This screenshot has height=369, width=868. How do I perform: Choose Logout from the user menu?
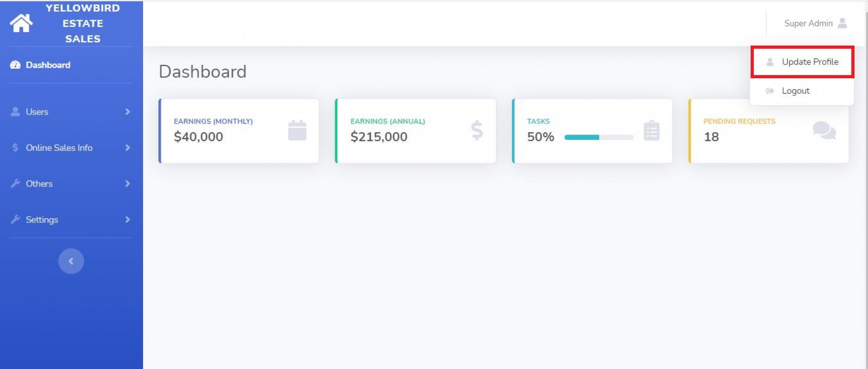tap(802, 91)
